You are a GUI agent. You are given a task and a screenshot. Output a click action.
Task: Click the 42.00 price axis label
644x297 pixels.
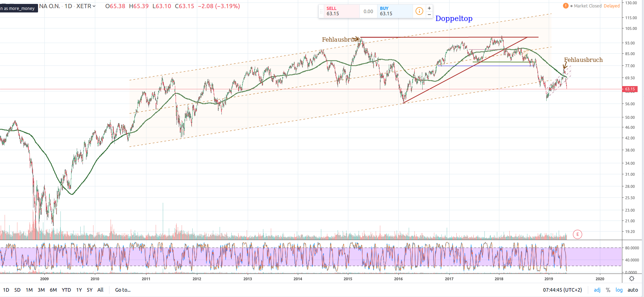630,138
